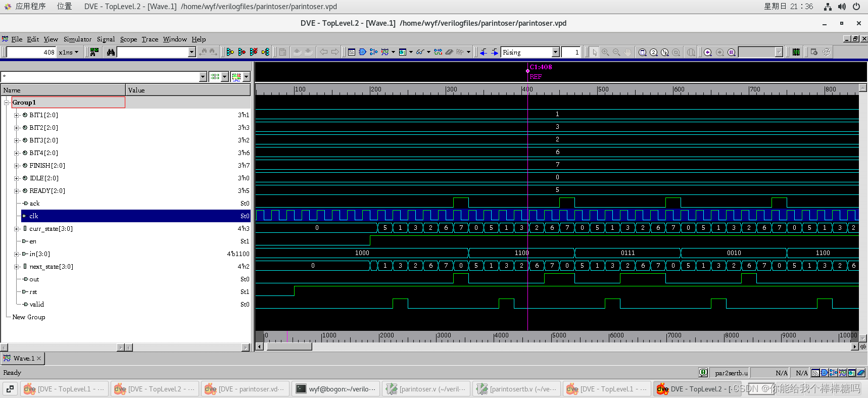Open the Window menu
868x398 pixels.
coord(175,39)
